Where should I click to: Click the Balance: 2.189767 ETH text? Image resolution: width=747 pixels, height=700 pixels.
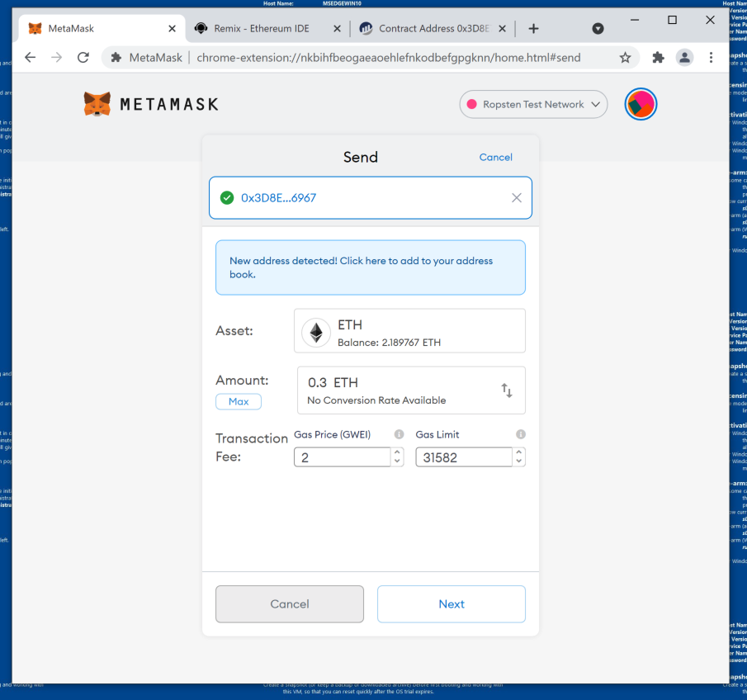(x=390, y=342)
